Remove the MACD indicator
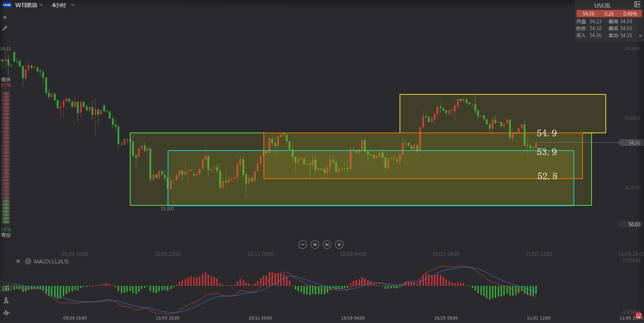 (18, 261)
